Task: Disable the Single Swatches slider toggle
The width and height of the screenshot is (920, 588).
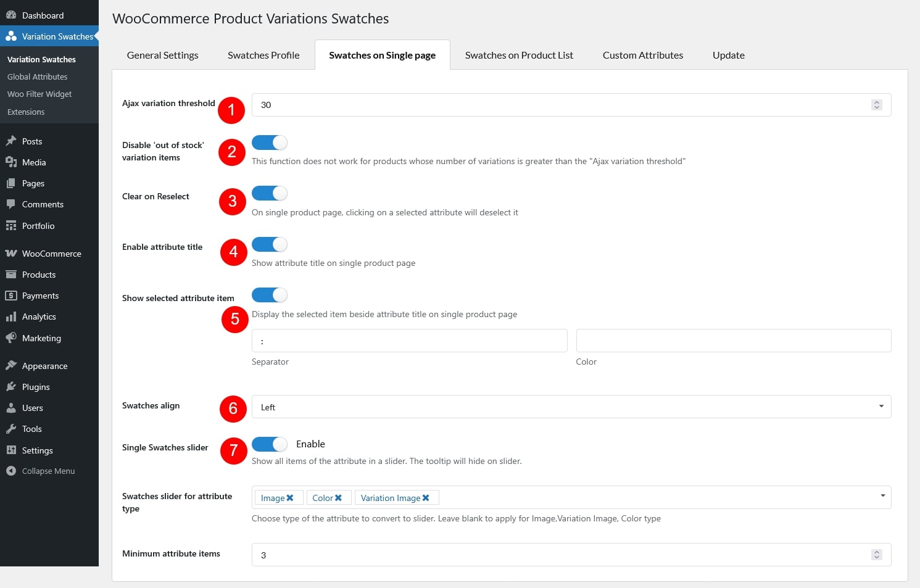Action: (270, 444)
